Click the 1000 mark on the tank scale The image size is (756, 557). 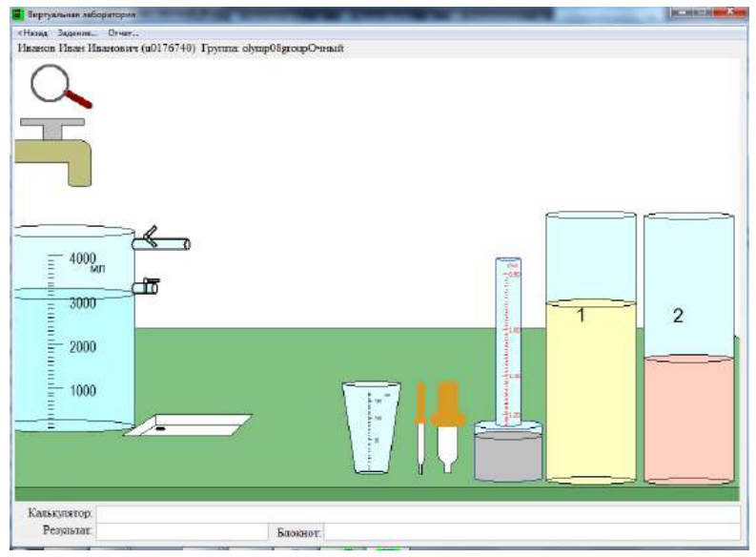pyautogui.click(x=83, y=390)
